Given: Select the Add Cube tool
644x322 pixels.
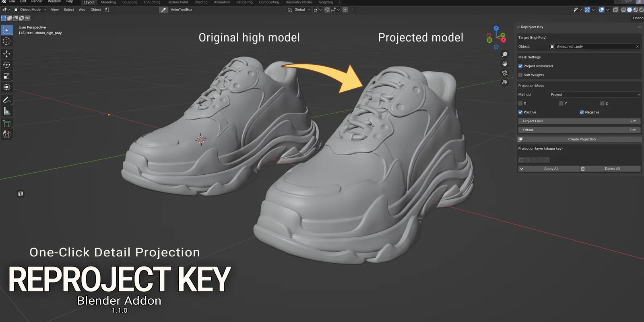Looking at the screenshot, I should pos(7,124).
